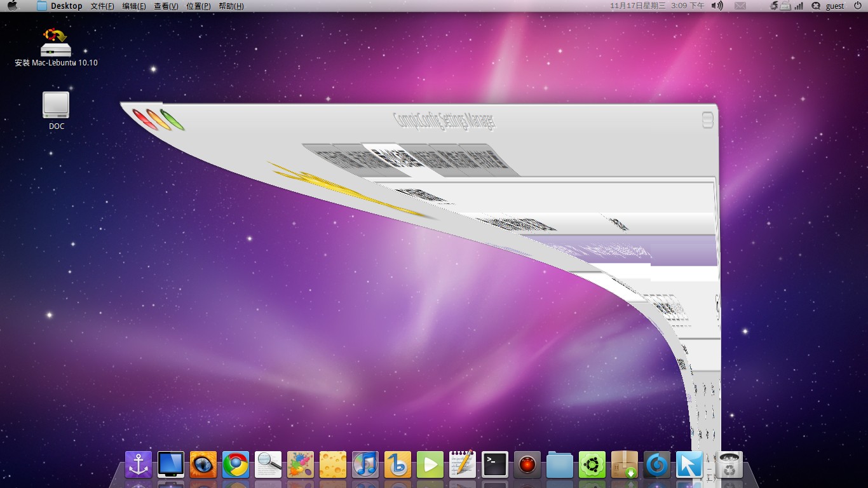Click the anchor icon in the dock
868x488 pixels.
139,465
